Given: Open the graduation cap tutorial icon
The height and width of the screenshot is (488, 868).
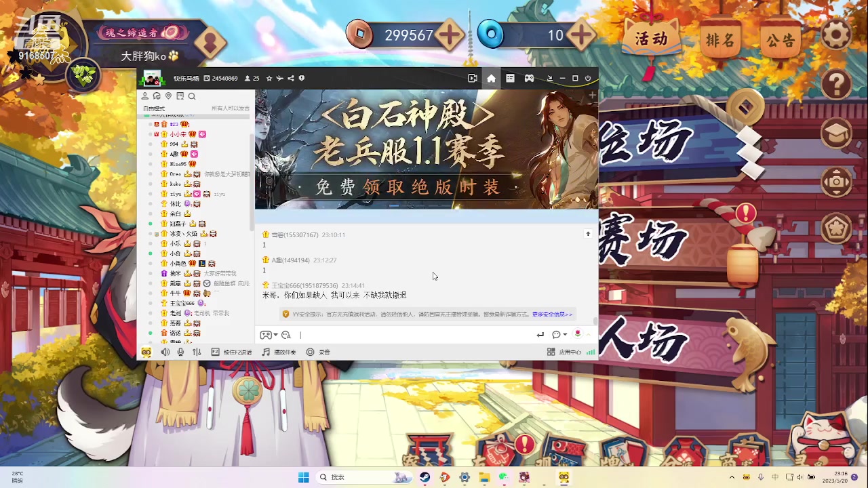Looking at the screenshot, I should pyautogui.click(x=836, y=133).
